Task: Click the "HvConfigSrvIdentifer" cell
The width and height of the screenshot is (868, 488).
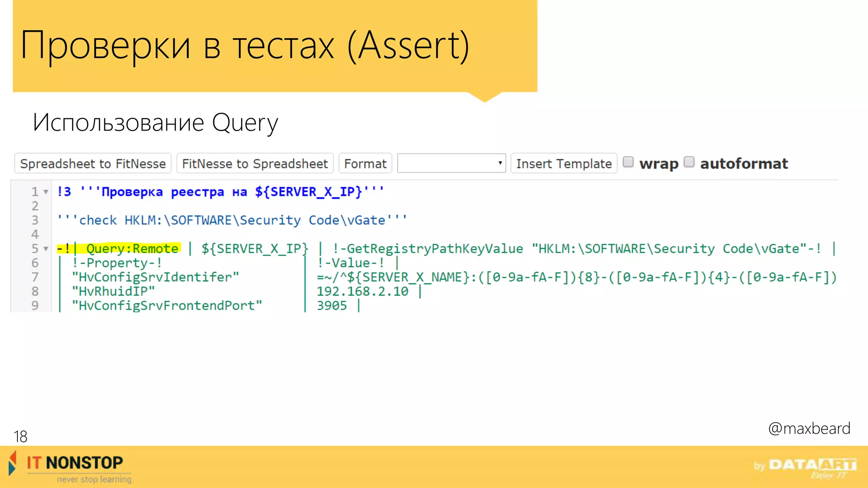Action: pyautogui.click(x=155, y=277)
